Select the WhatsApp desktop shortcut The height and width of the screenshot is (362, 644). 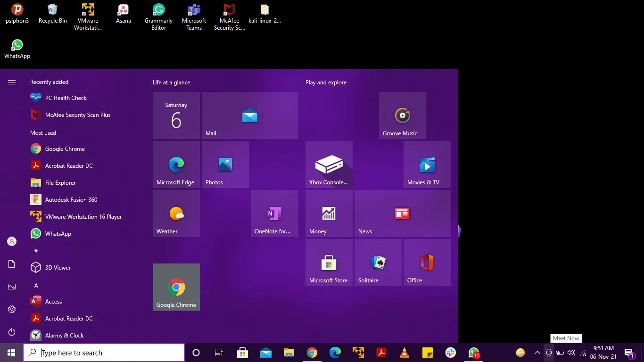17,49
